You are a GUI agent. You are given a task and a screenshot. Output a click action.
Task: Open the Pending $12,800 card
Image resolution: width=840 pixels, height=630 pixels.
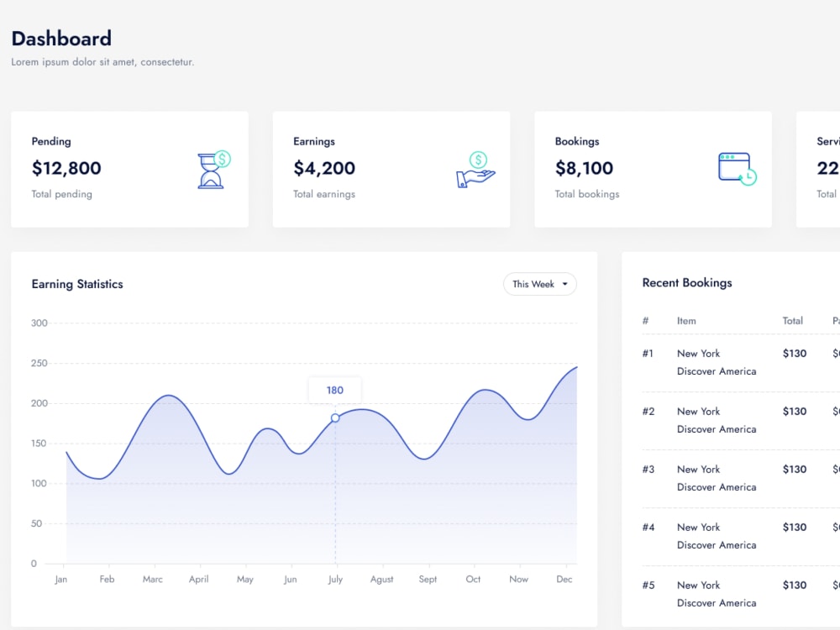pos(129,170)
